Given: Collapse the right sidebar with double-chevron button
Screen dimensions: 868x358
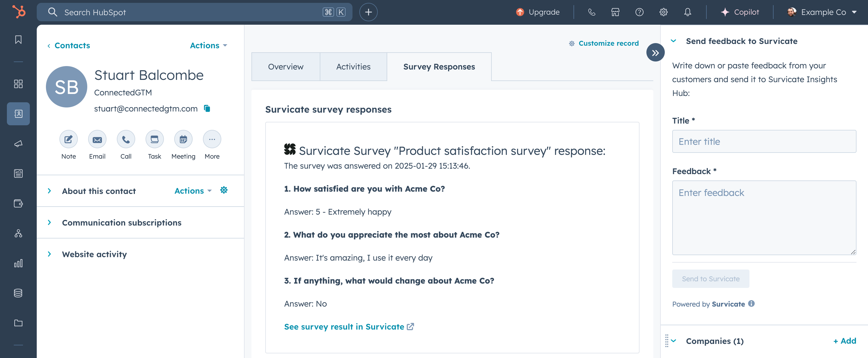Looking at the screenshot, I should 655,53.
